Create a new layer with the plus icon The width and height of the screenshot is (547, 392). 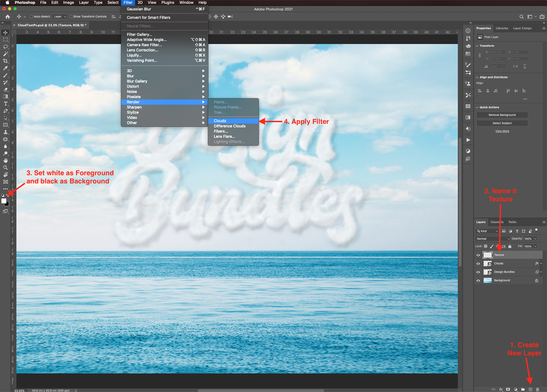click(x=530, y=389)
